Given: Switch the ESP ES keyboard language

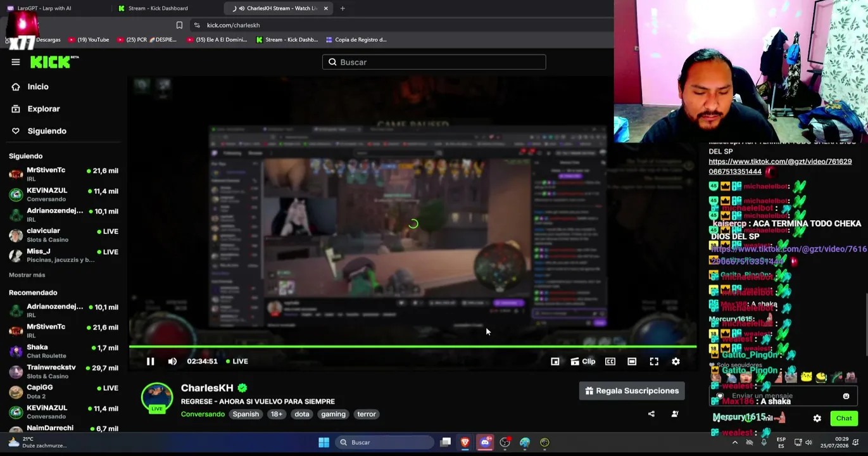Looking at the screenshot, I should click(x=781, y=443).
